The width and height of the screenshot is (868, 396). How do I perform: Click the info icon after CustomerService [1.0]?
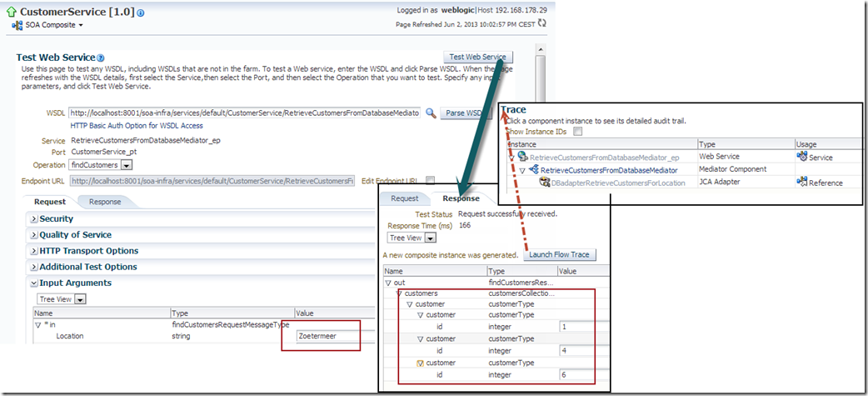[x=141, y=13]
